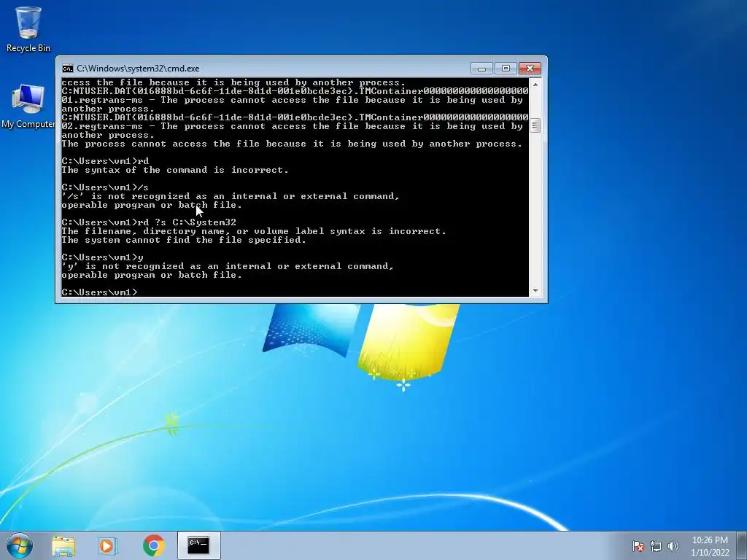This screenshot has height=560, width=747.
Task: Select cmd.exe taskbar button
Action: point(198,545)
